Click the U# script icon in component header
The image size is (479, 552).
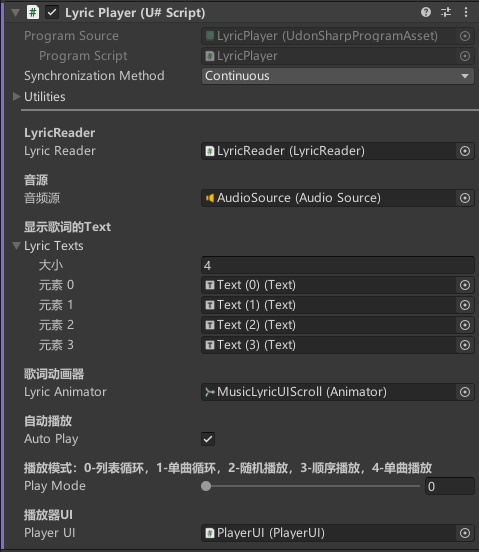pos(33,13)
